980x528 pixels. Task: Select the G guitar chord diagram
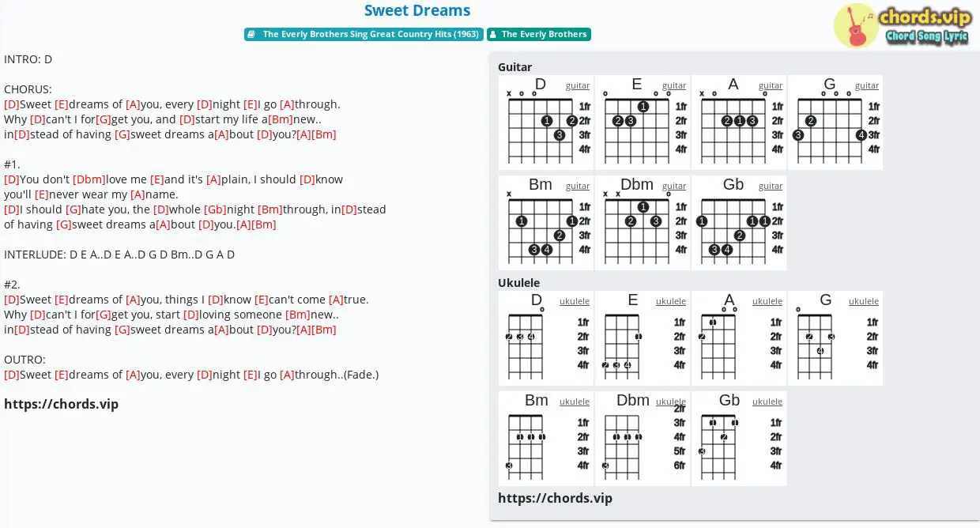[x=835, y=123]
